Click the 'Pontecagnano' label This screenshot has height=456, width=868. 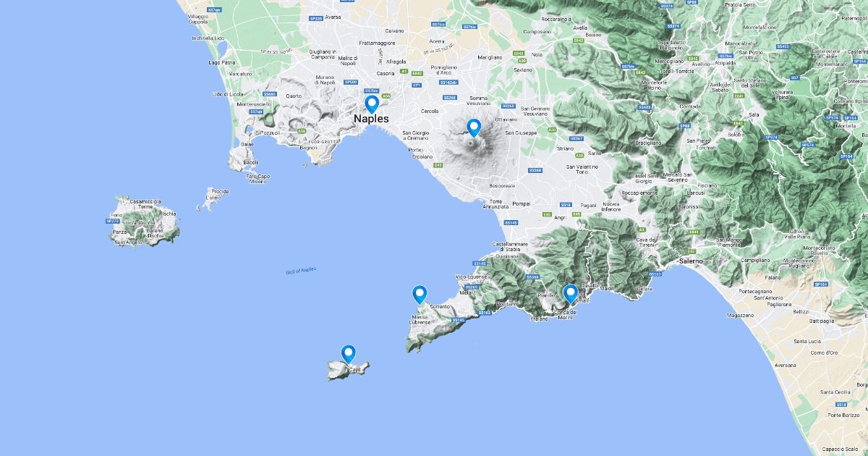pyautogui.click(x=757, y=290)
